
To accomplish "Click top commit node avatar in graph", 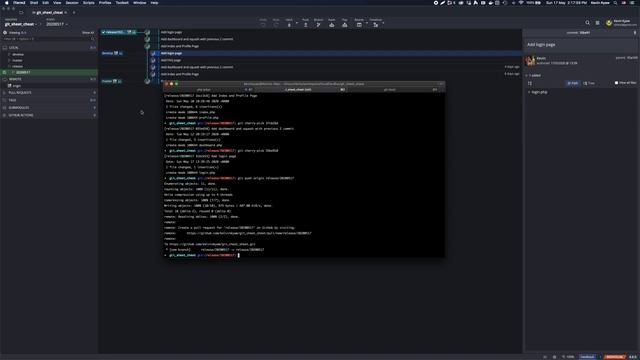I will [147, 32].
